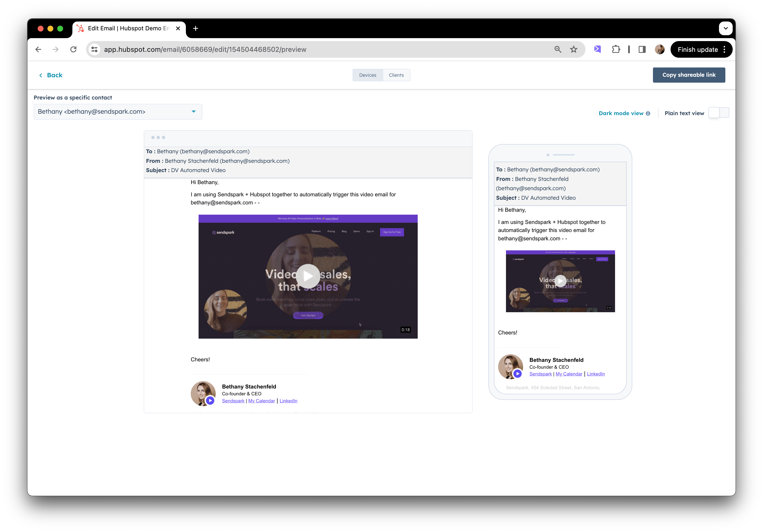Click 'Bethany Stachenfeld' name in desktop signature
This screenshot has height=532, width=763.
click(249, 387)
